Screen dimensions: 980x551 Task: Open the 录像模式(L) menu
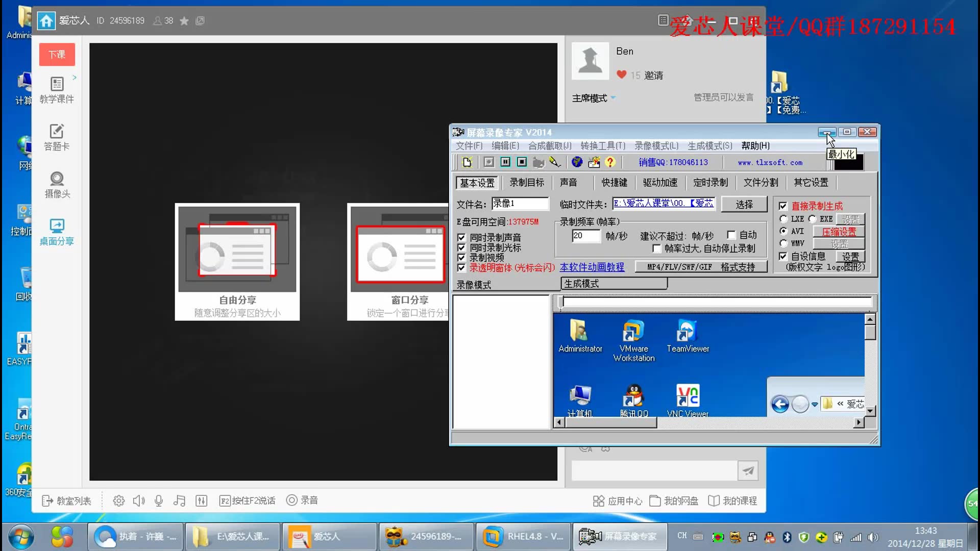tap(656, 146)
